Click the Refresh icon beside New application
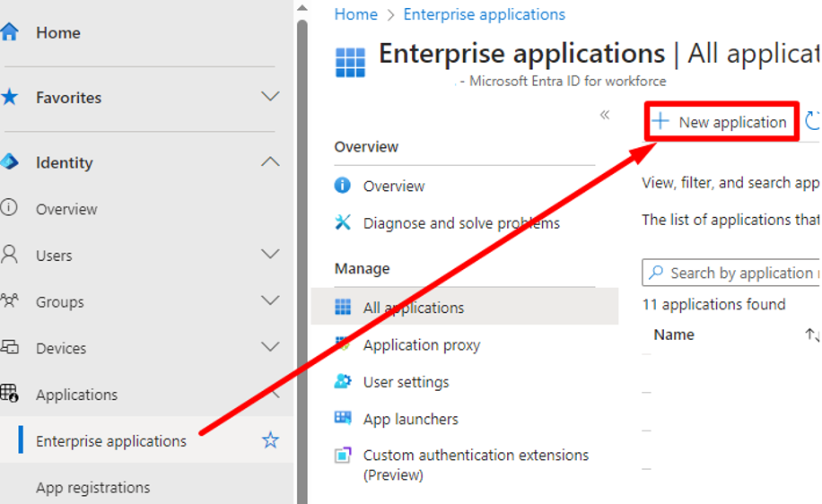 click(x=813, y=122)
